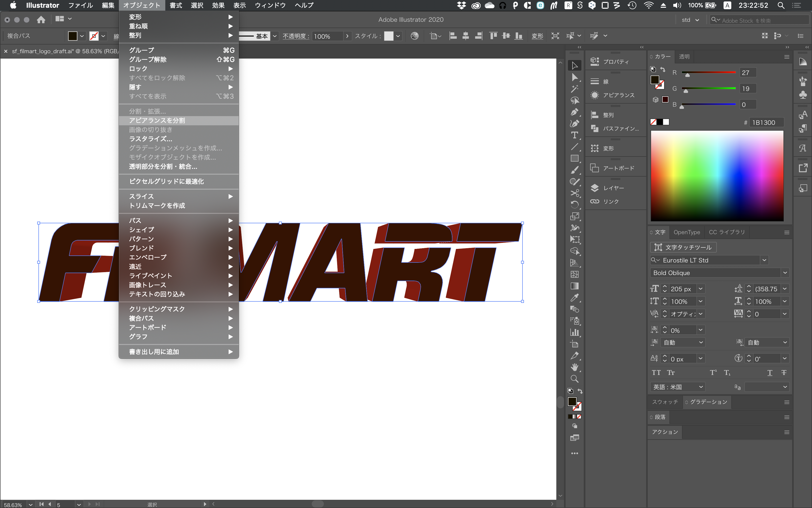Open the Artboard panel icon (アートボード)

594,168
